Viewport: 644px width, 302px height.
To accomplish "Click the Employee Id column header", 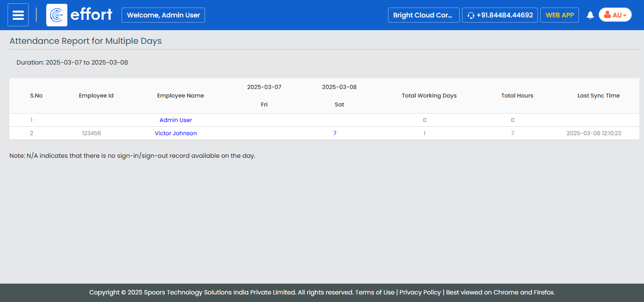I will click(96, 96).
